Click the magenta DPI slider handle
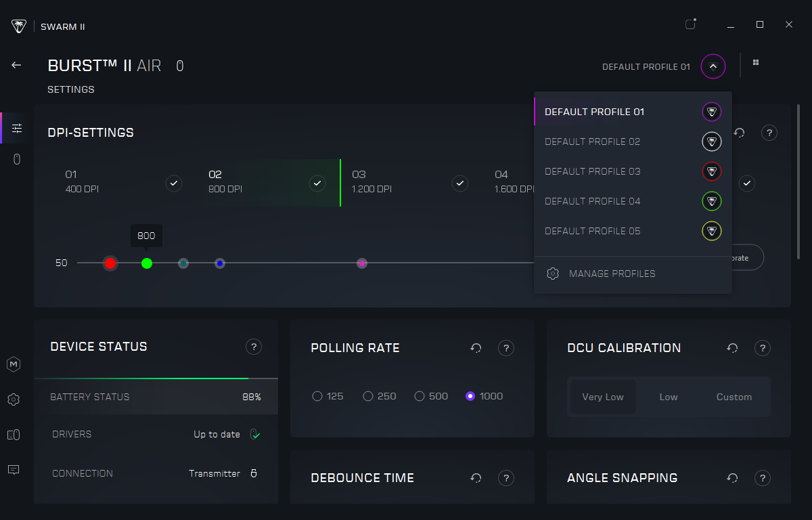The width and height of the screenshot is (812, 520). click(x=362, y=263)
